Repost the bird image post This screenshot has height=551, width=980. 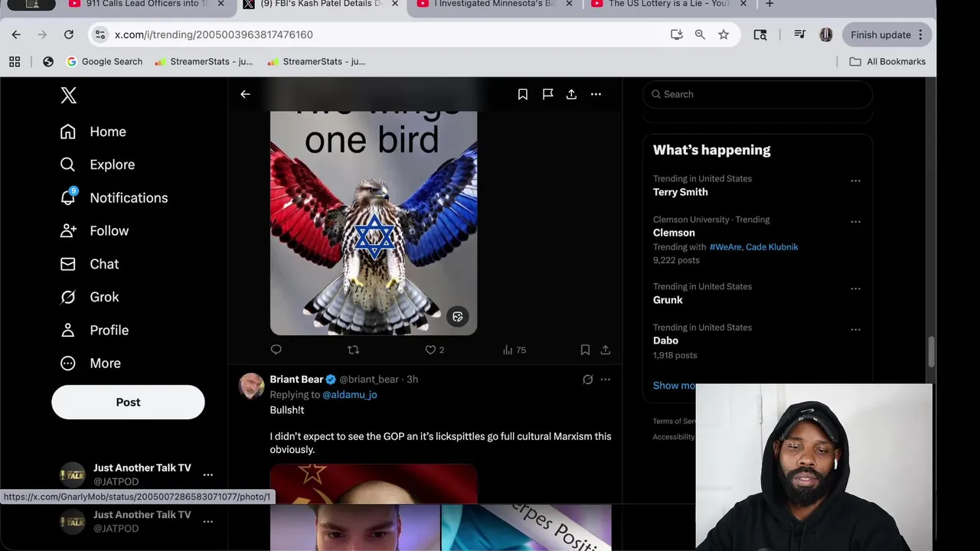353,350
